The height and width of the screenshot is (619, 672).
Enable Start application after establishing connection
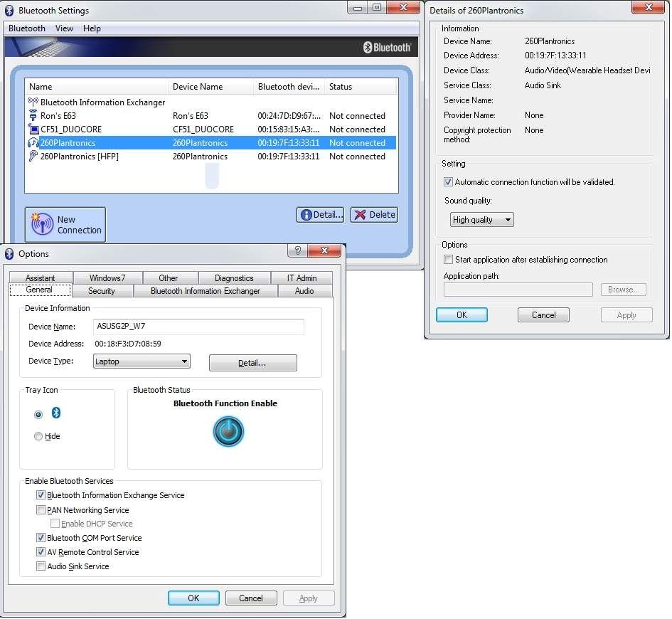(448, 260)
